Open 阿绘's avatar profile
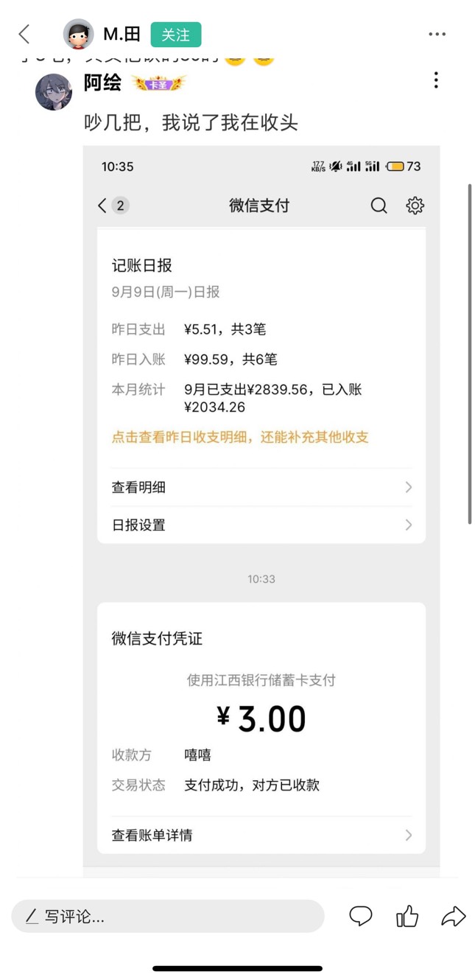 54,92
